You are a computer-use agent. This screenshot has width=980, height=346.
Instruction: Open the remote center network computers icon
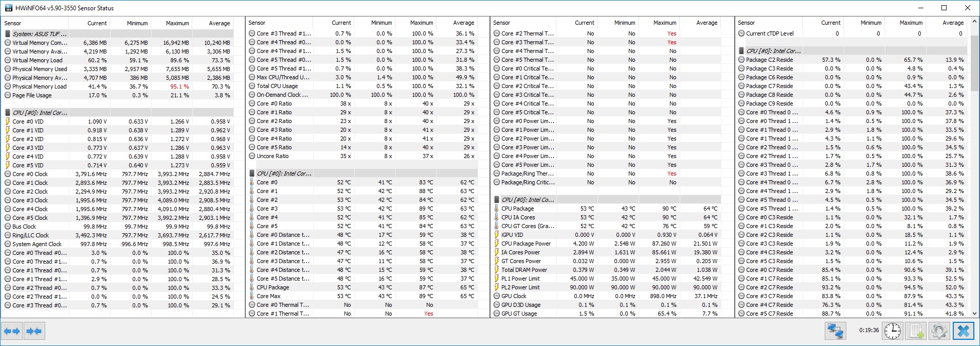pyautogui.click(x=836, y=331)
